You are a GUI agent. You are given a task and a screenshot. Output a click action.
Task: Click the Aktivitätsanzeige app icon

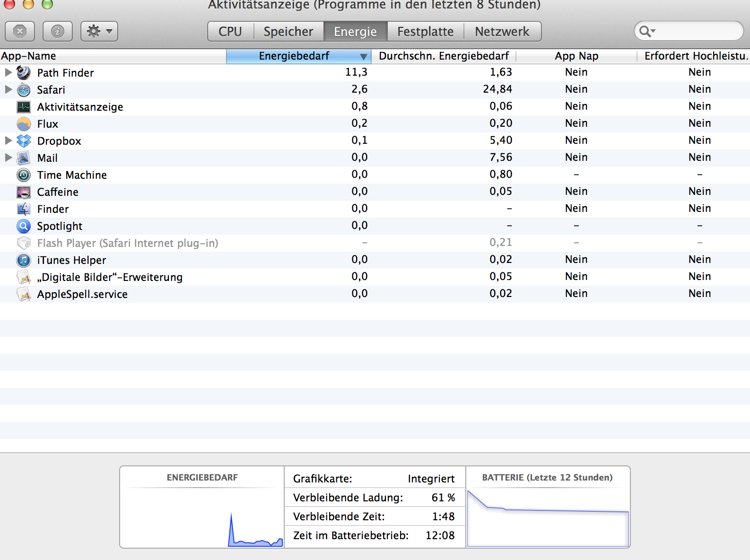point(24,107)
